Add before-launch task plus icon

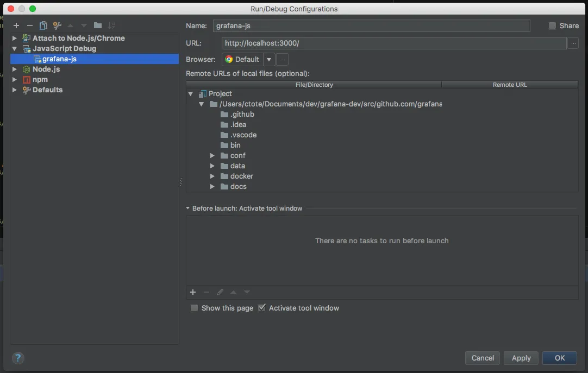click(x=193, y=292)
